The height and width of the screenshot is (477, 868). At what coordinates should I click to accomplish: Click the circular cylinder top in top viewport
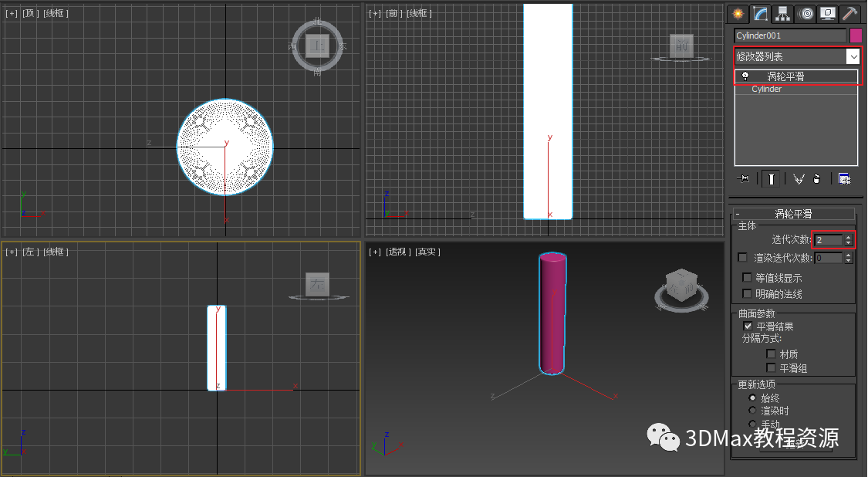(225, 147)
